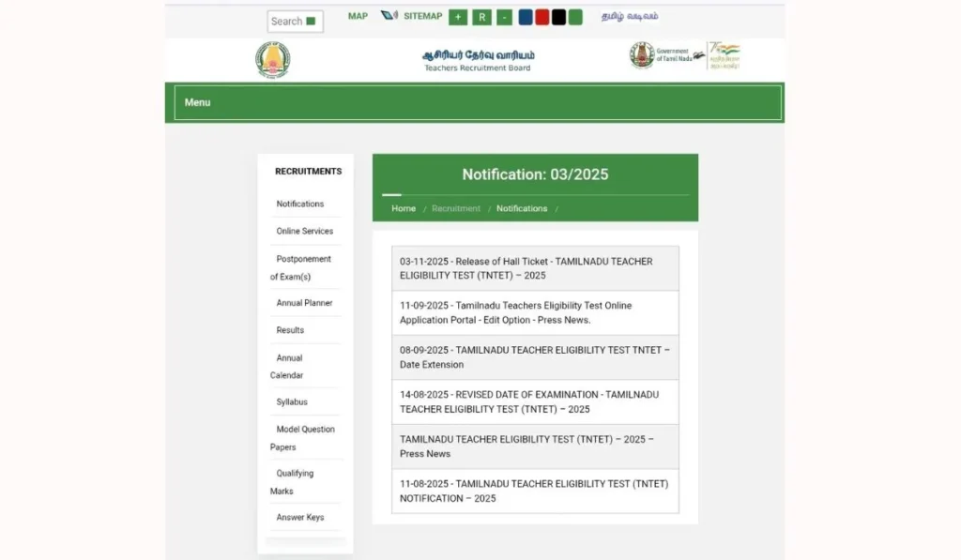This screenshot has height=560, width=961.
Task: Open the SITEMAP page
Action: coord(422,16)
